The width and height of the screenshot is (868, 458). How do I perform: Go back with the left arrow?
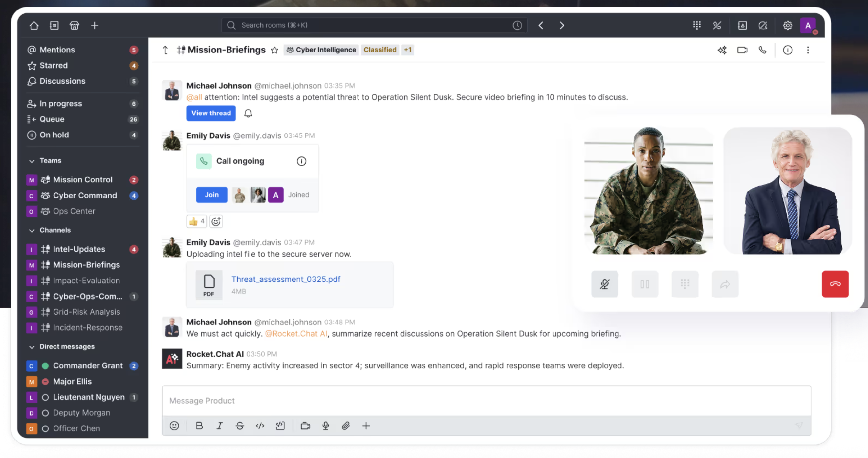(x=541, y=25)
